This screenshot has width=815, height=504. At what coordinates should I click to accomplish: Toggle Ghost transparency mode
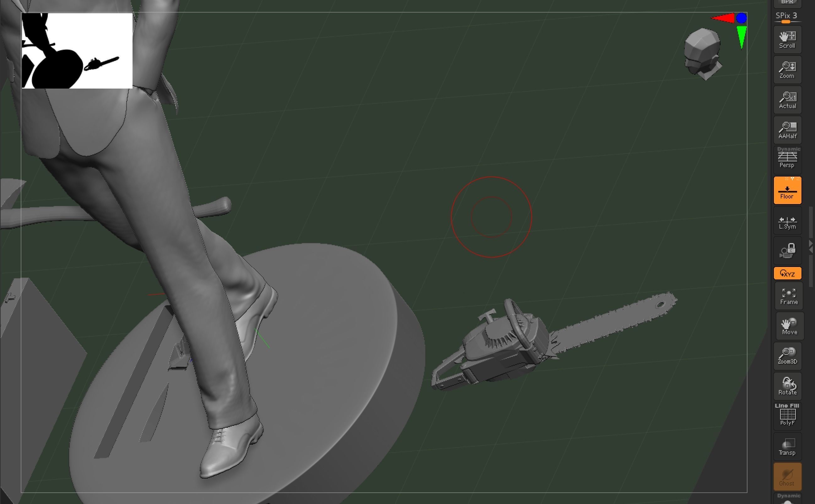point(787,477)
